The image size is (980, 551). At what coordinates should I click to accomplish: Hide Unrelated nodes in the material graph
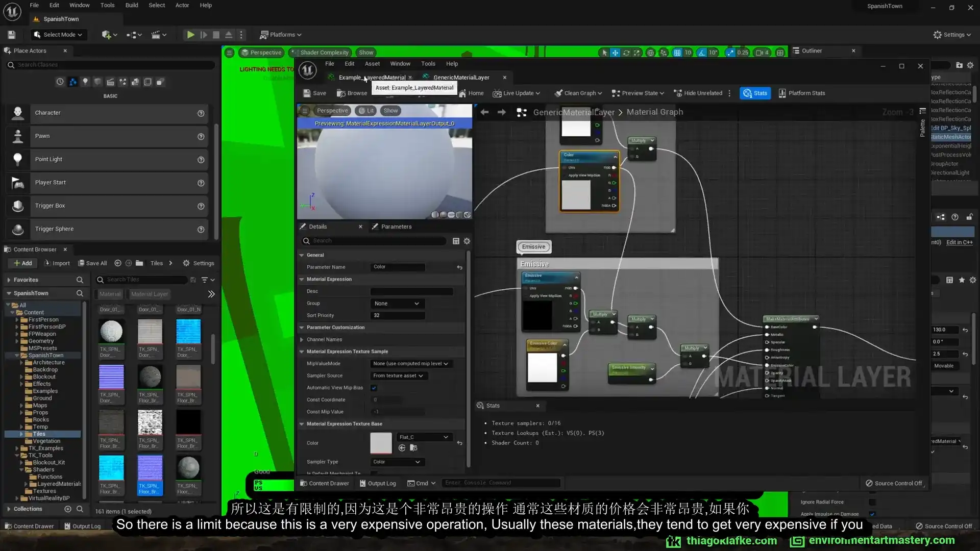click(698, 93)
